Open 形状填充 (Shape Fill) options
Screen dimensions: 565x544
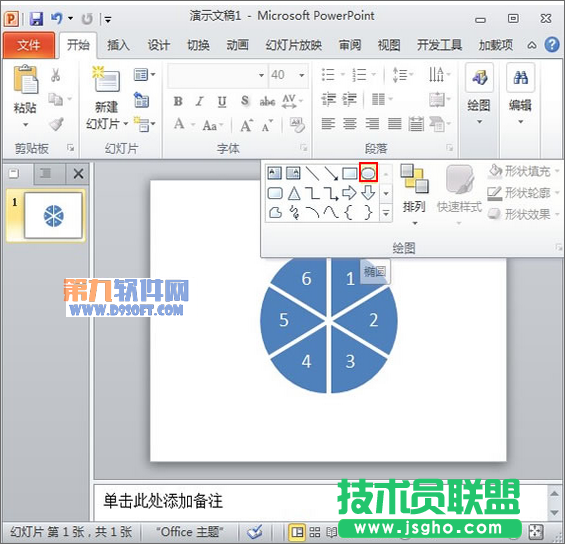523,171
